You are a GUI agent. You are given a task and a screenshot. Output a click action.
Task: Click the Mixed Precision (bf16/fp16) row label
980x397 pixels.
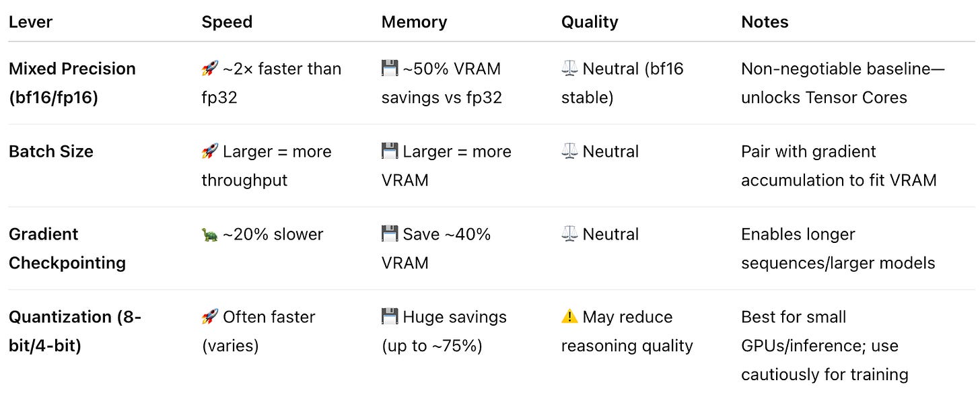72,83
